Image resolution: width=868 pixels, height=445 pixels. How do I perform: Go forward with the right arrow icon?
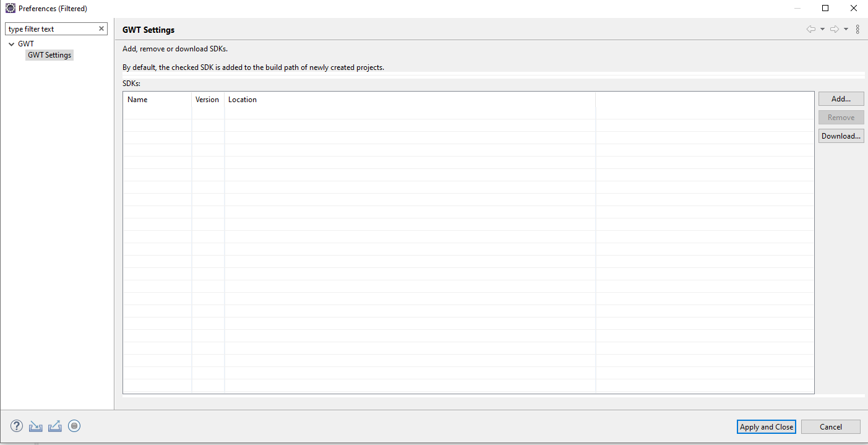[x=834, y=29]
